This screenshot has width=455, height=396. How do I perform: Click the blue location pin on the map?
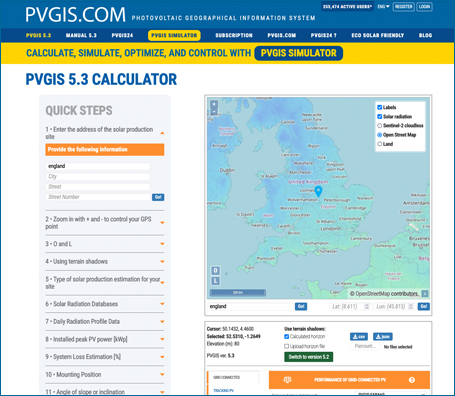tap(318, 191)
